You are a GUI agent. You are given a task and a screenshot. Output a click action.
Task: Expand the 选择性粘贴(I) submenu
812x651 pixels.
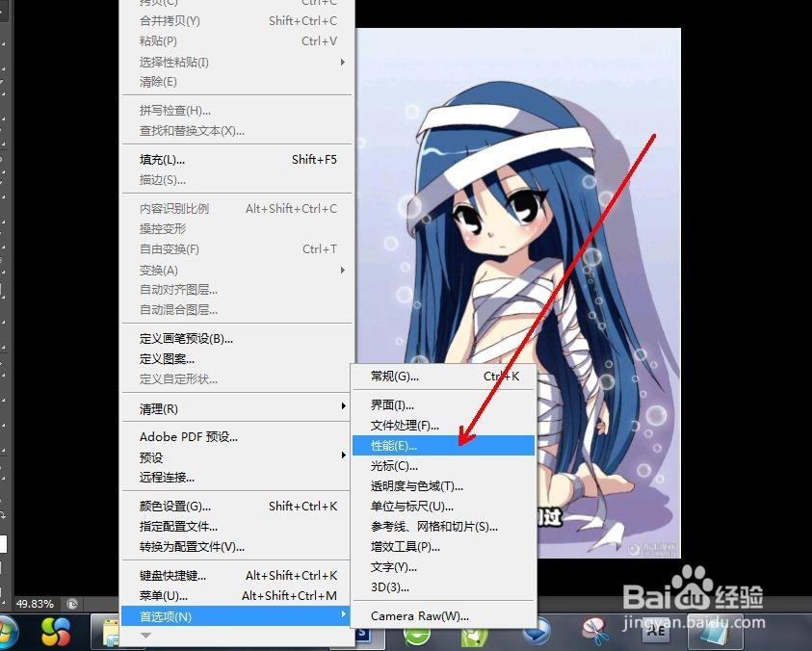pos(236,63)
